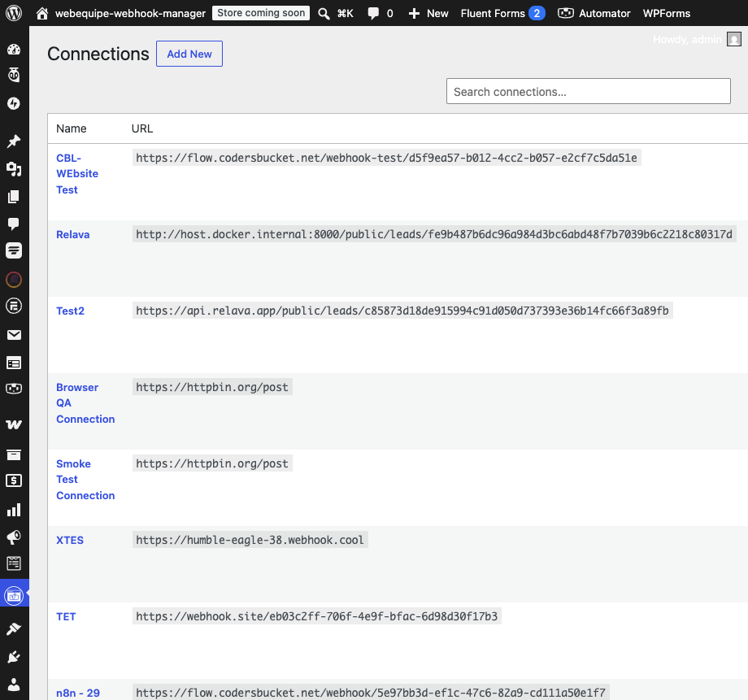Open the Jetpack lightning bolt sidebar icon

point(14,103)
